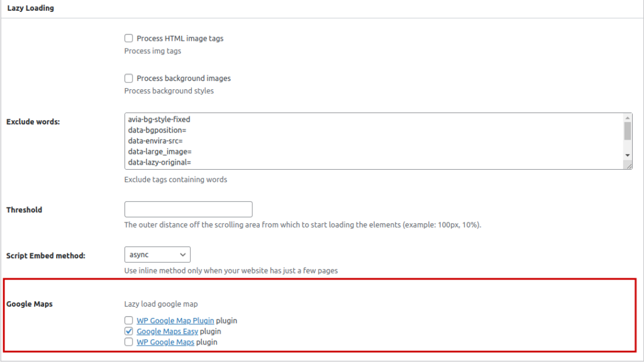The height and width of the screenshot is (362, 644).
Task: Click the Exclude words scrollbar thumb
Action: tap(627, 131)
